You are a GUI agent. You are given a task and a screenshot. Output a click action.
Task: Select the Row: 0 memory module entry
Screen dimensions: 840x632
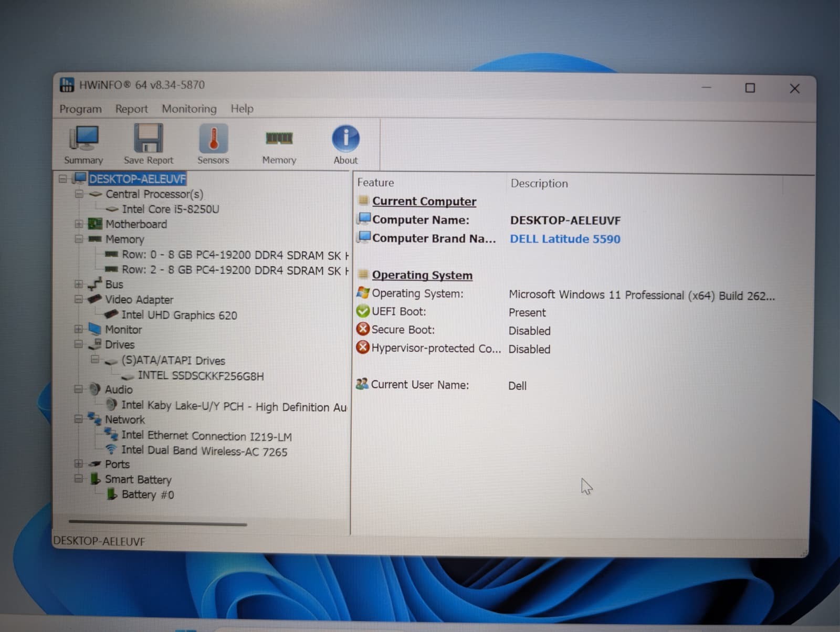click(x=235, y=255)
